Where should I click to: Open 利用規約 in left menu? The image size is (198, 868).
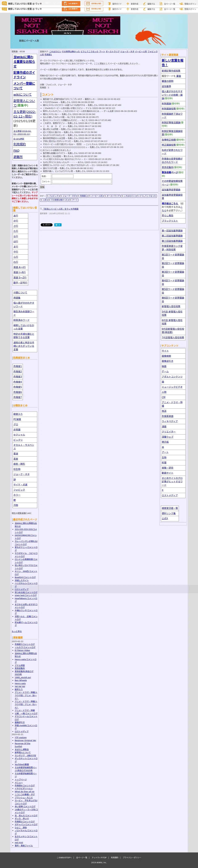click(20, 144)
